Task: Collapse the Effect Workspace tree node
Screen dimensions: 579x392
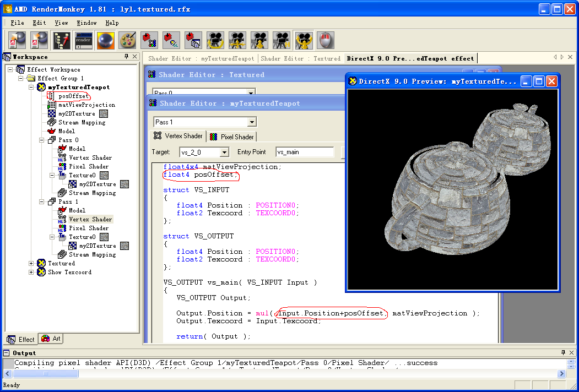Action: [10, 69]
